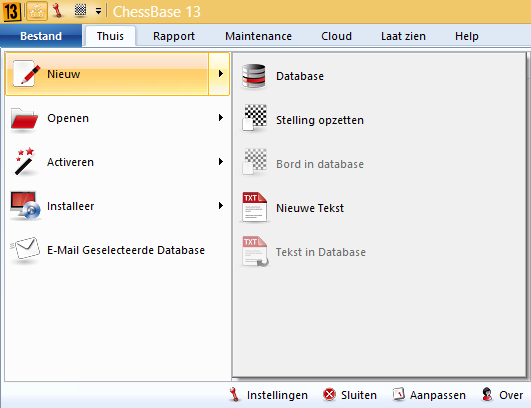This screenshot has width=531, height=408.
Task: Open the Over dialog button
Action: tap(503, 395)
